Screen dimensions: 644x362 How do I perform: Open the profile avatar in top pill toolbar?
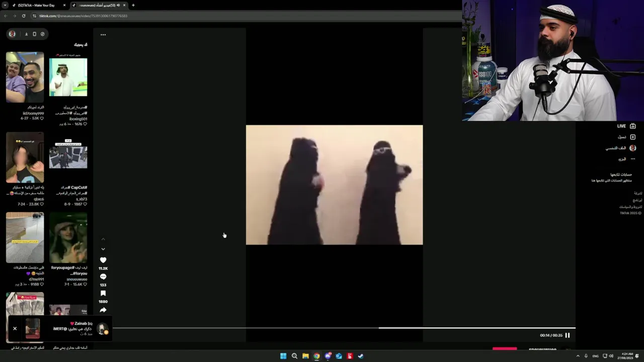tap(12, 34)
